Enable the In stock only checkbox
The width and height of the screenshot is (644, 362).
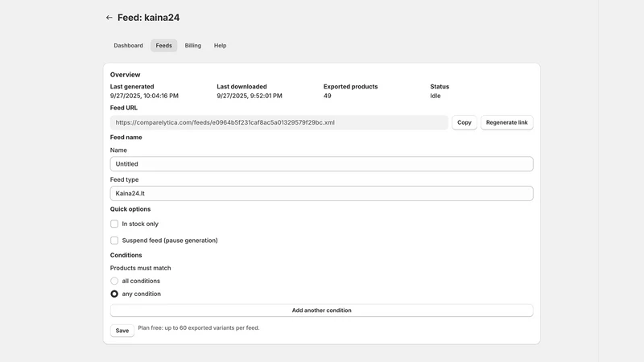click(x=114, y=224)
